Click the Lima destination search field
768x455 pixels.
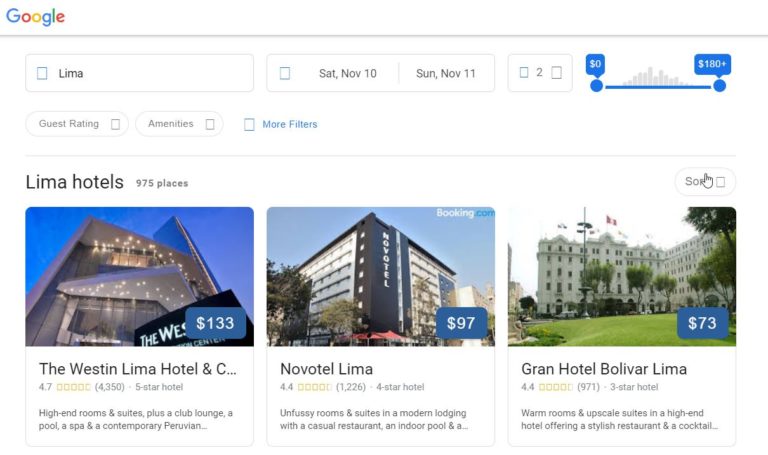tap(150, 73)
